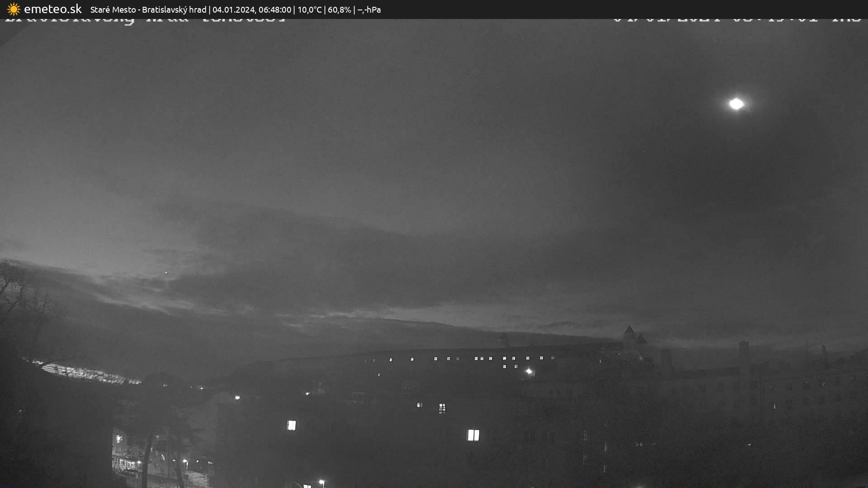Click the large lit double window at bottom center
868x488 pixels.
pyautogui.click(x=473, y=435)
